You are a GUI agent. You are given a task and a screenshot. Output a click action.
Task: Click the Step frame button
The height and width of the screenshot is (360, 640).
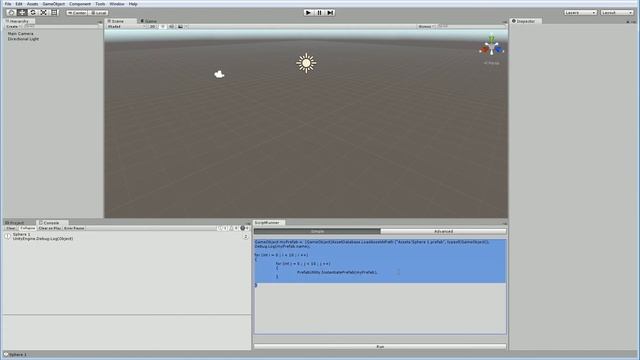click(330, 13)
